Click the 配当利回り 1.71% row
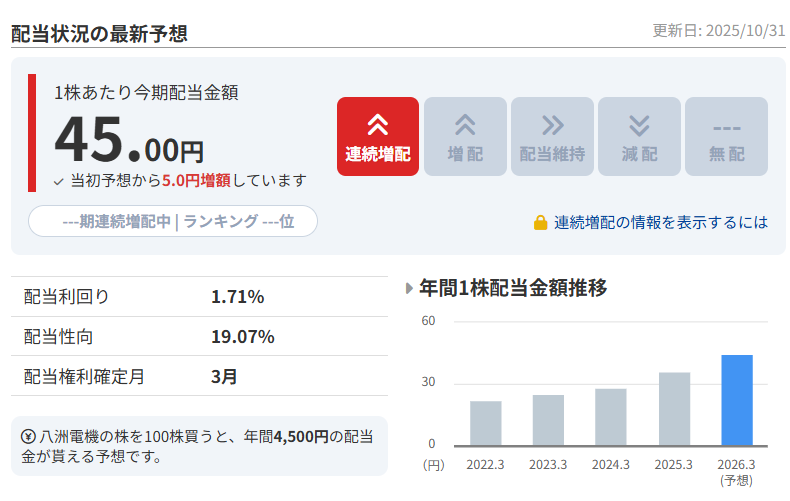This screenshot has width=790, height=501. [199, 296]
